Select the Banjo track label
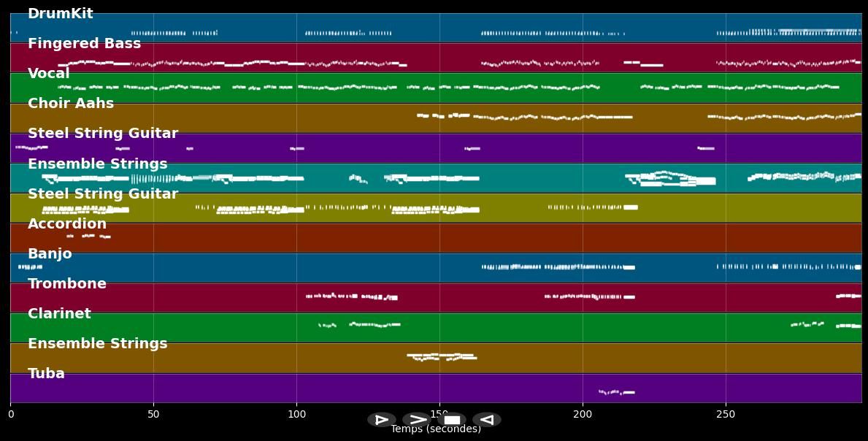 click(49, 253)
